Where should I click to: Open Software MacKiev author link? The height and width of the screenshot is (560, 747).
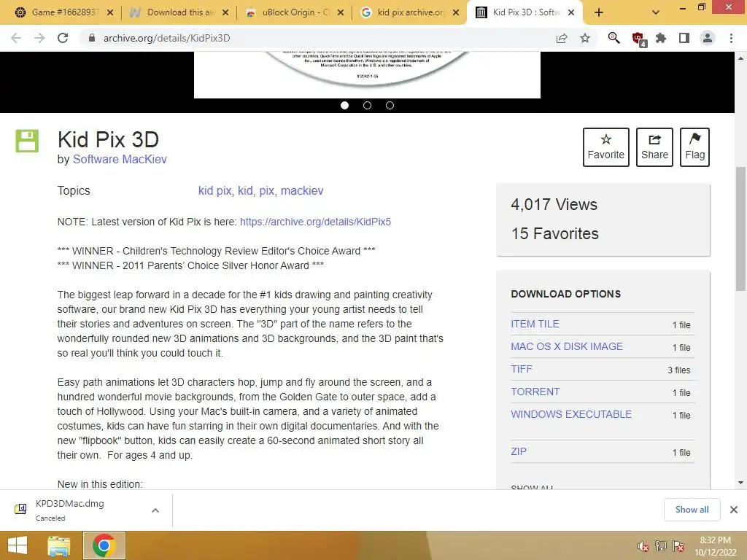(x=120, y=159)
